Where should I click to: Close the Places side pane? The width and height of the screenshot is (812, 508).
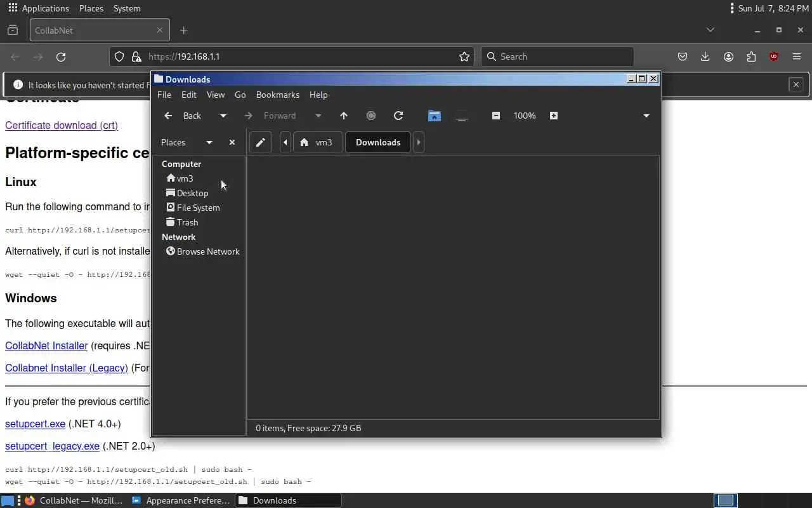[x=232, y=142]
